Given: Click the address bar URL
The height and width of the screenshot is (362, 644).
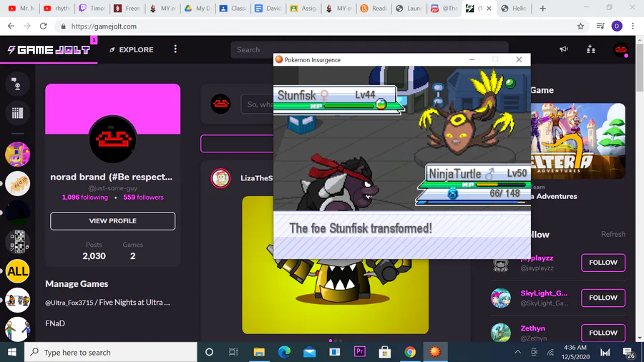Looking at the screenshot, I should tap(104, 26).
